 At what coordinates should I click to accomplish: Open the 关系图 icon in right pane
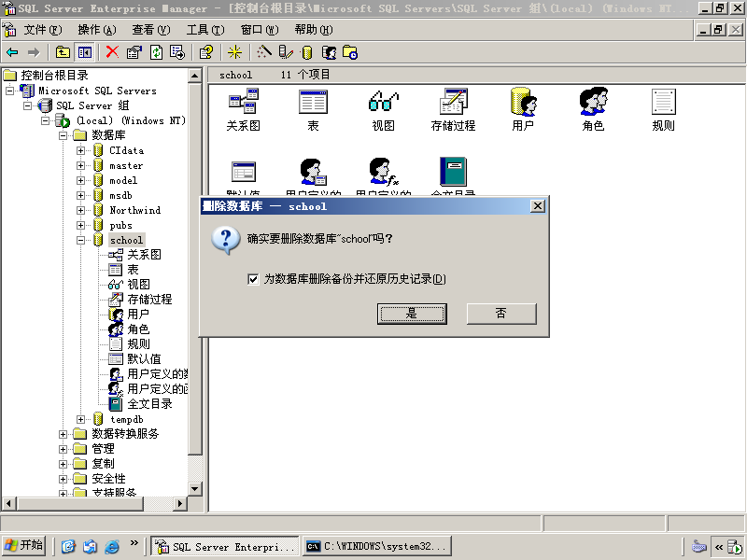tap(244, 101)
